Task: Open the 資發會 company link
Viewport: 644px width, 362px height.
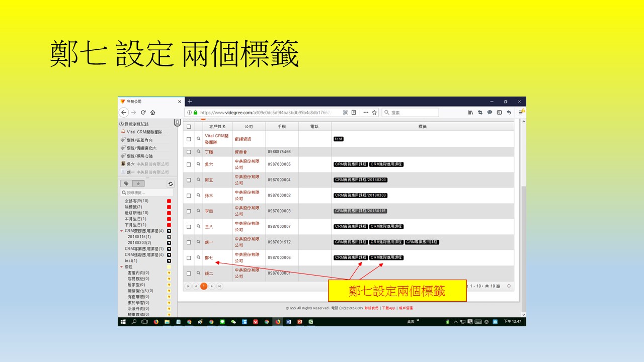Action: pyautogui.click(x=241, y=152)
